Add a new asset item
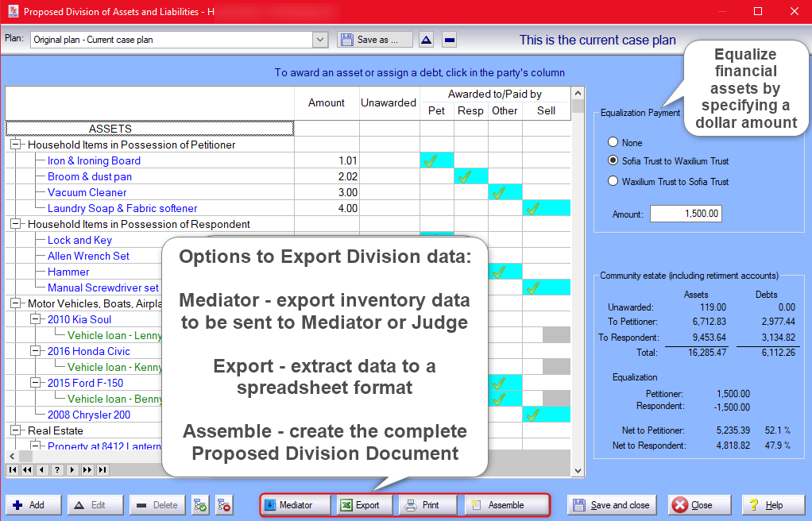Image resolution: width=812 pixels, height=521 pixels. pyautogui.click(x=29, y=505)
